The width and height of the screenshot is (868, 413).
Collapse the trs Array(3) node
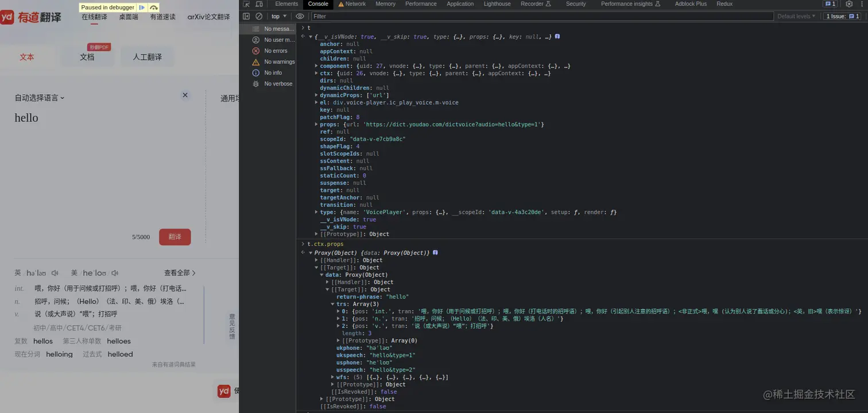(x=332, y=304)
